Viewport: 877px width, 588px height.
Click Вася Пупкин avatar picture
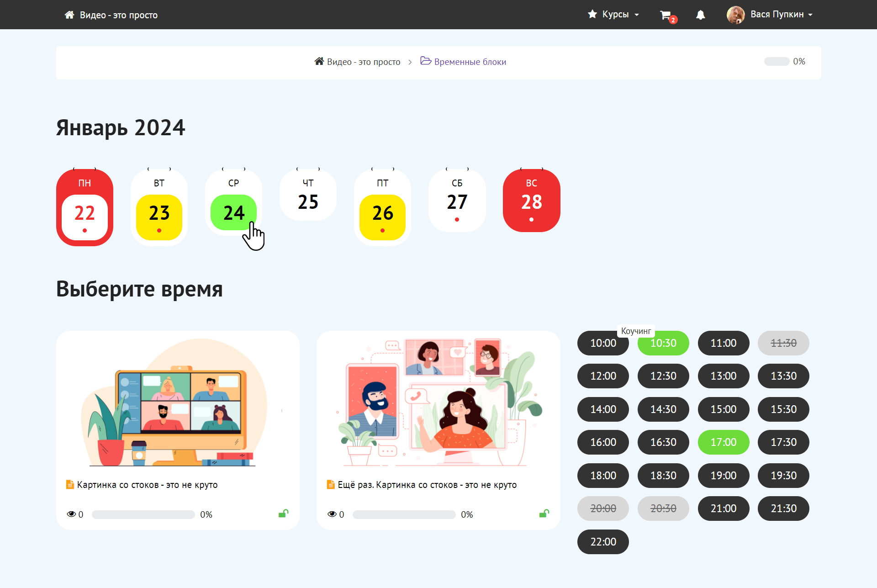[x=735, y=15]
